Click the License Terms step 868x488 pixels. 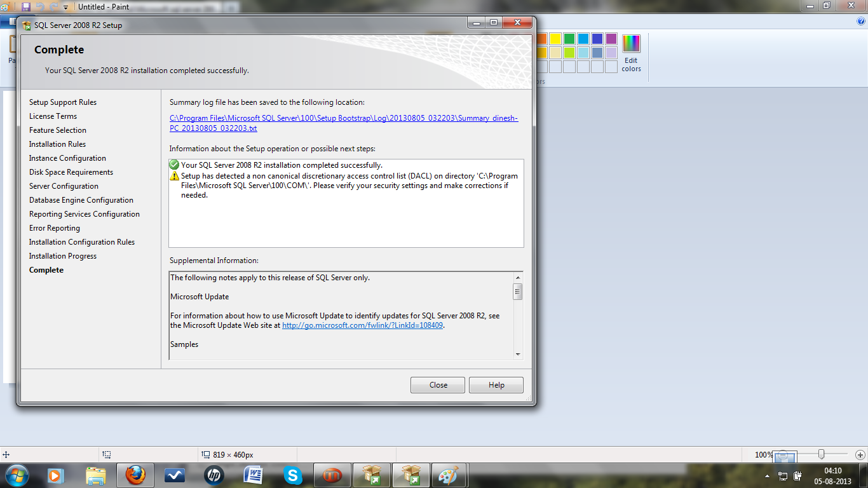(x=53, y=116)
